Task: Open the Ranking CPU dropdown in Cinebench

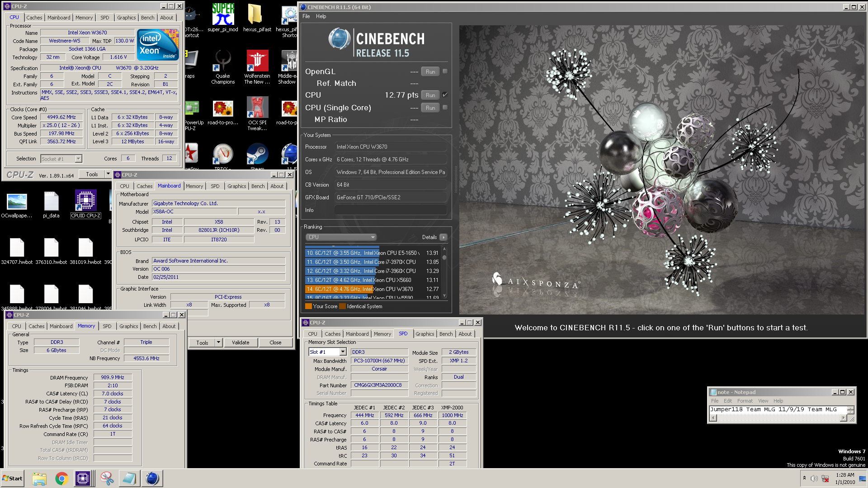Action: click(x=341, y=237)
